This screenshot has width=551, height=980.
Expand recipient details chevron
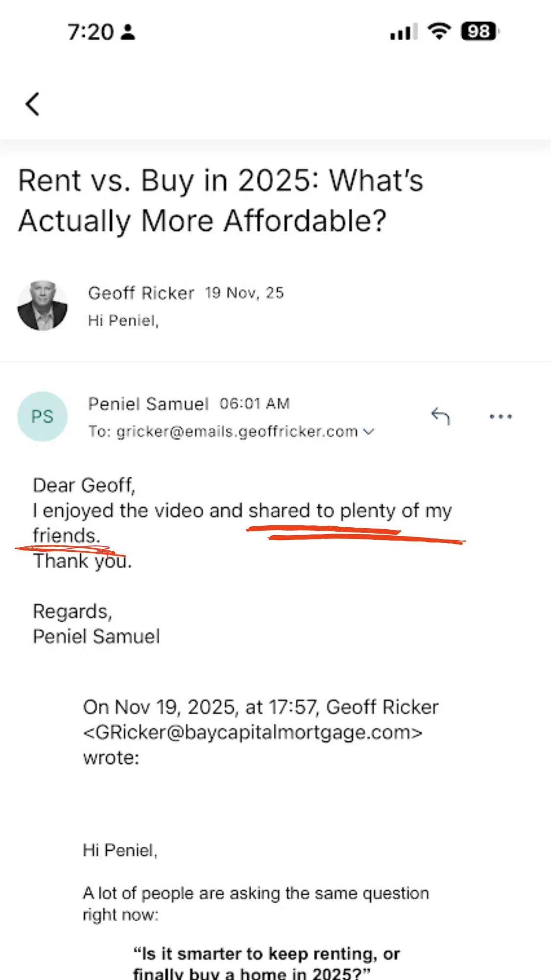[369, 432]
